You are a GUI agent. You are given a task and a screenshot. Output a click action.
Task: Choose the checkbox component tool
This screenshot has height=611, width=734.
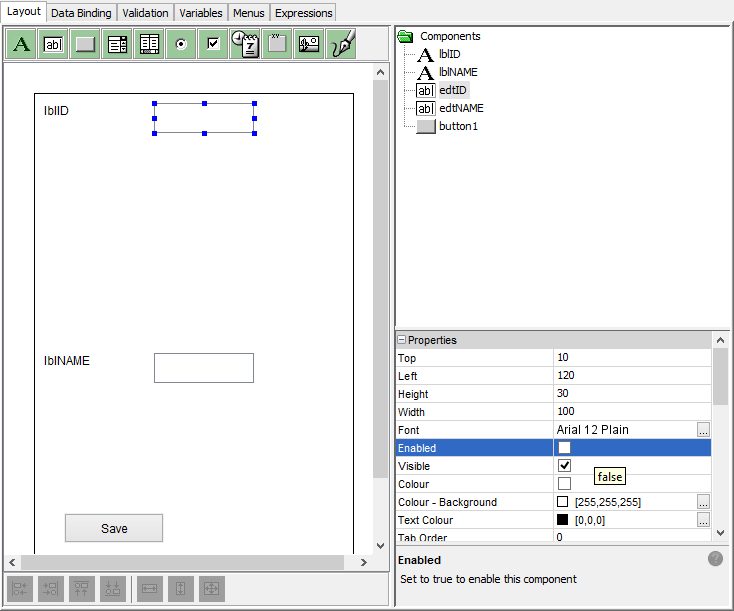(213, 44)
